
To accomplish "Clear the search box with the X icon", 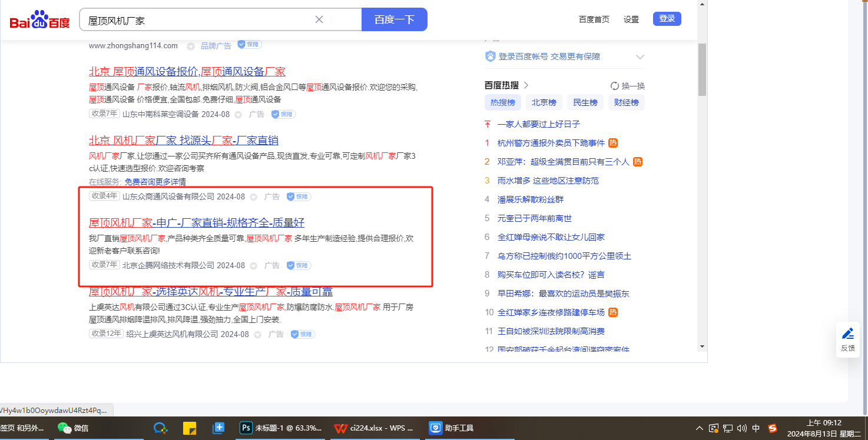I will point(319,19).
